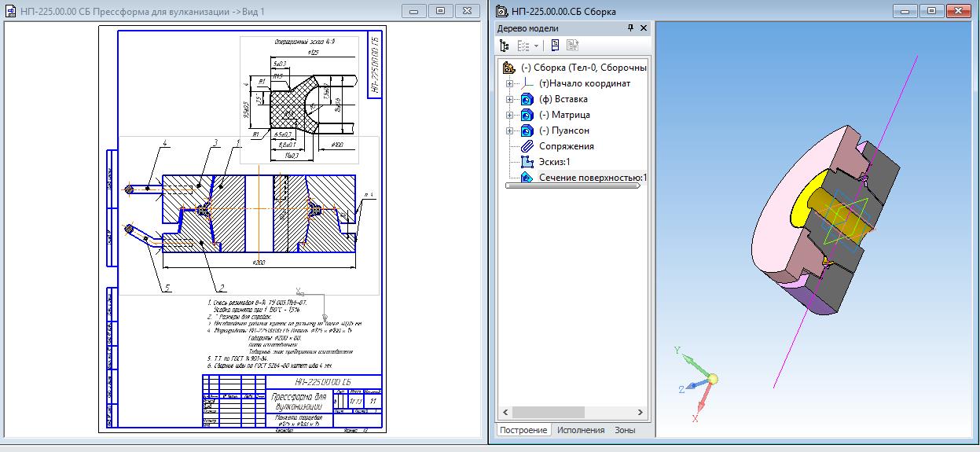
Task: Select (т)Начало координат in model tree
Action: 585,83
